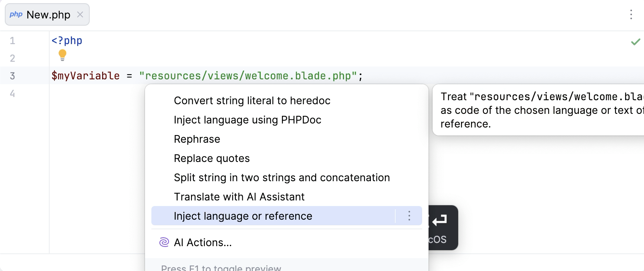The height and width of the screenshot is (271, 644).
Task: Click the php file icon on tab
Action: [16, 14]
